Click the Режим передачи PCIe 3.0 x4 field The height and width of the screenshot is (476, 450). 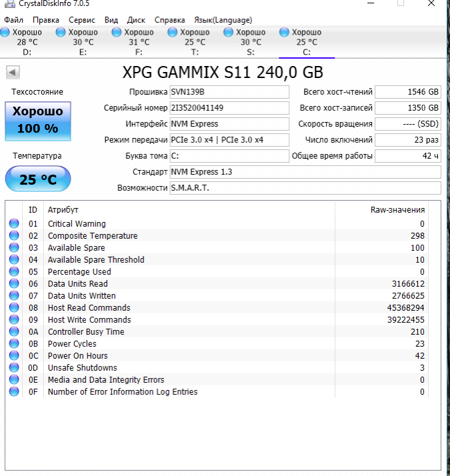[229, 140]
